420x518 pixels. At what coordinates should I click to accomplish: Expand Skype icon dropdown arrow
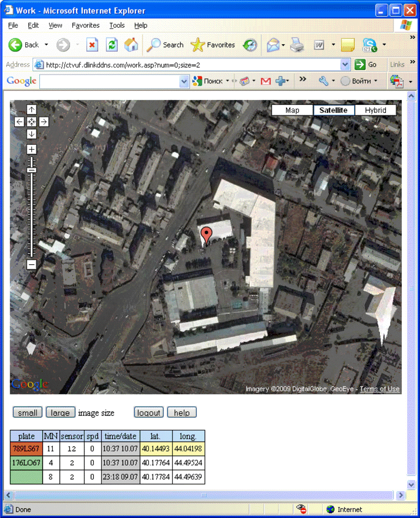[x=384, y=45]
